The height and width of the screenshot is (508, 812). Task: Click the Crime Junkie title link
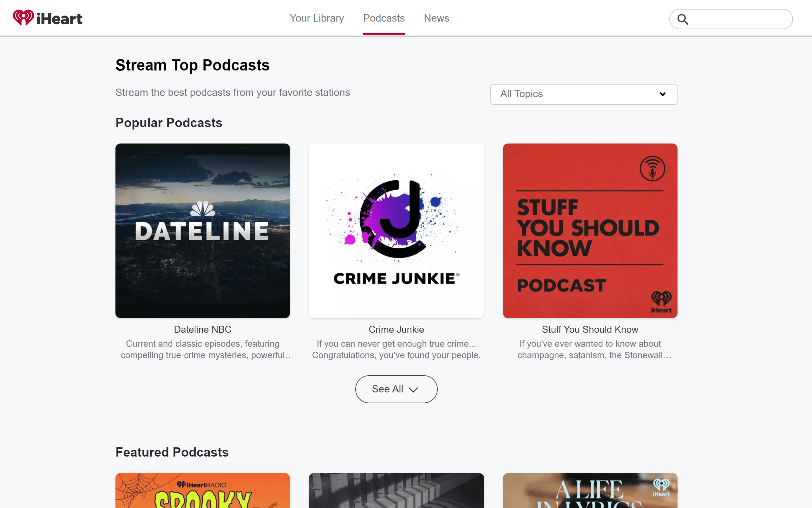(396, 329)
